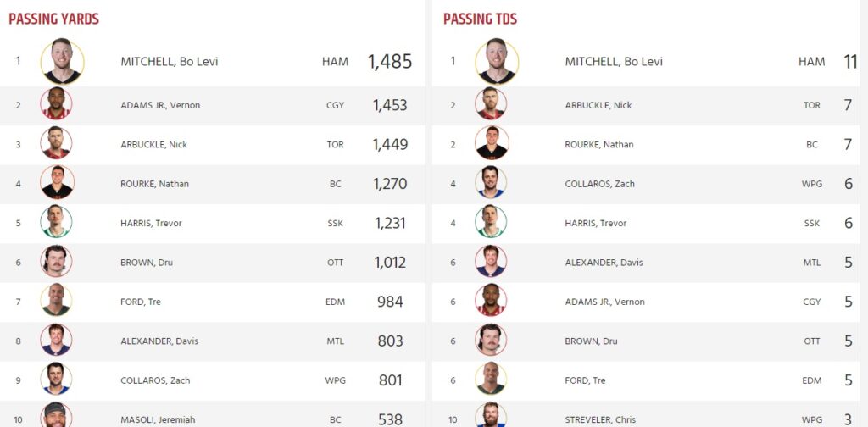868x427 pixels.
Task: Click Davis Alexander's headshot in Passing TDs
Action: (491, 261)
